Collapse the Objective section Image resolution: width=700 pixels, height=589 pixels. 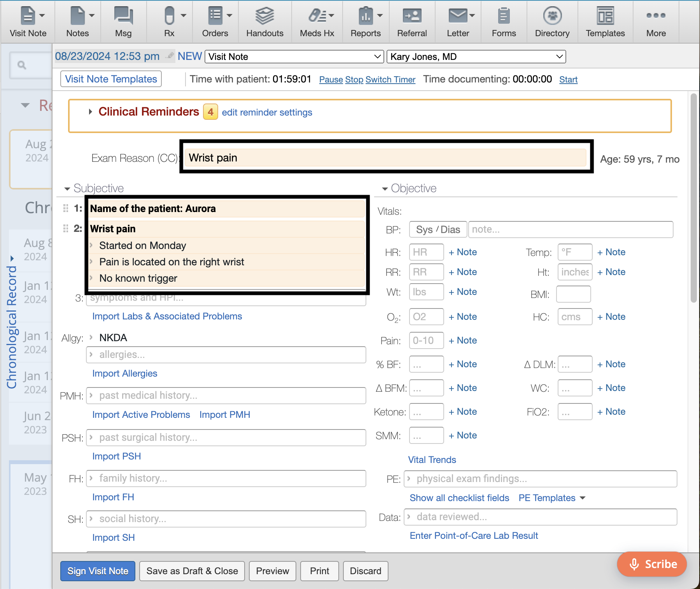click(x=384, y=188)
